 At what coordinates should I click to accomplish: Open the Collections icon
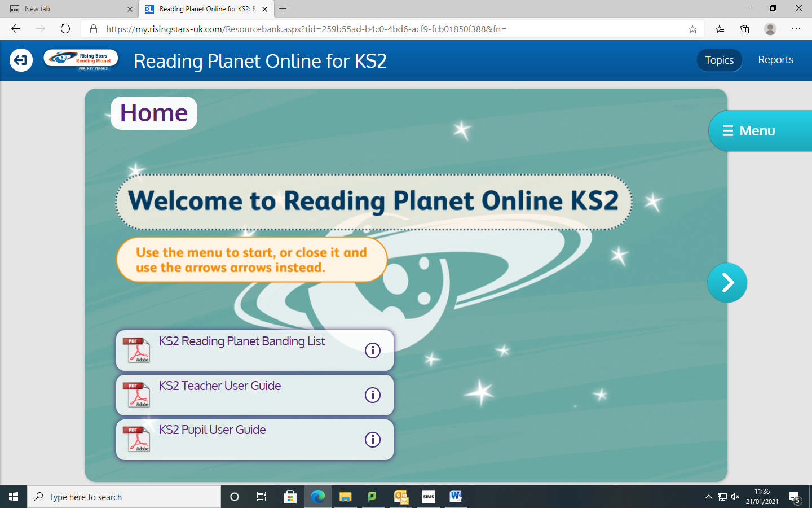(745, 29)
